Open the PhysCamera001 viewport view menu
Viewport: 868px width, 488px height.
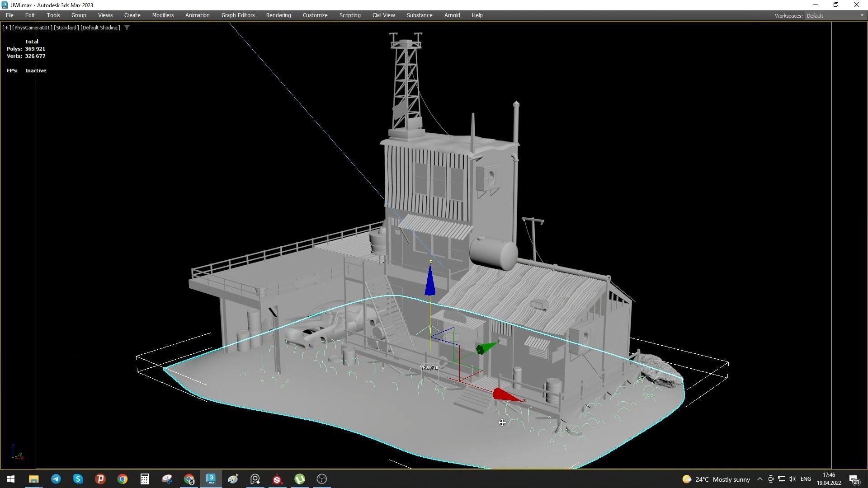[33, 28]
